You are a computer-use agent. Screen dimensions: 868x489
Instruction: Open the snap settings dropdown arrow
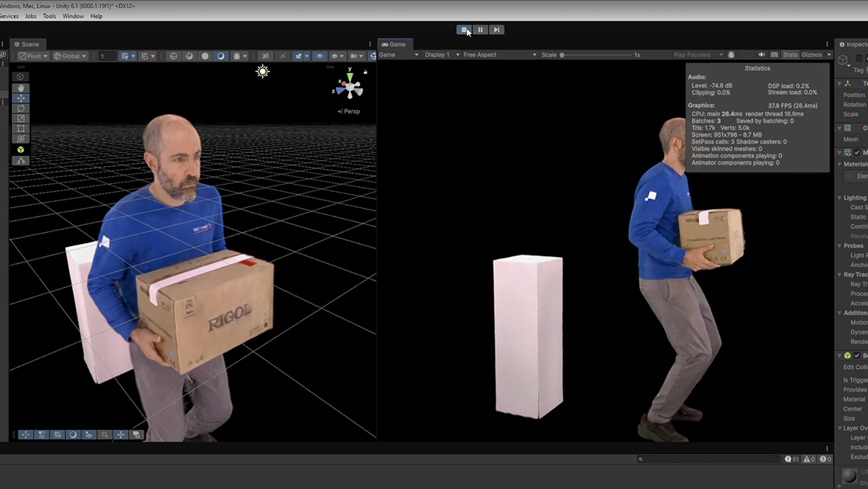pos(154,56)
